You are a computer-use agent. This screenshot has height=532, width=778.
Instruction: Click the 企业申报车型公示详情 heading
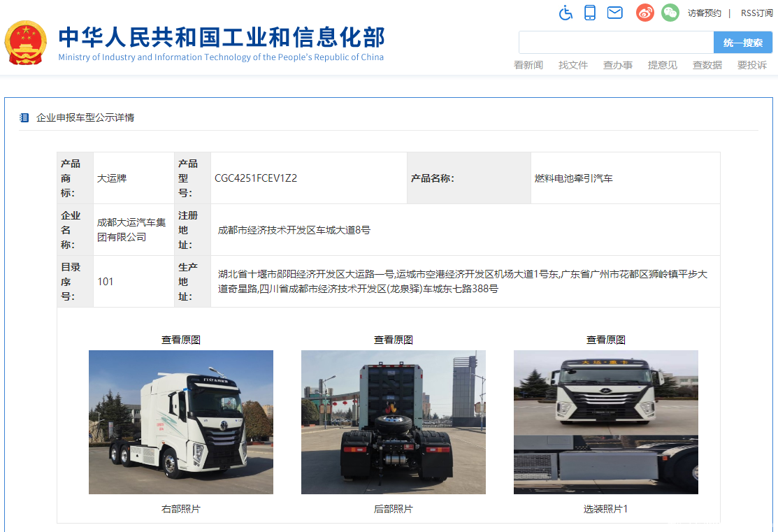point(85,117)
